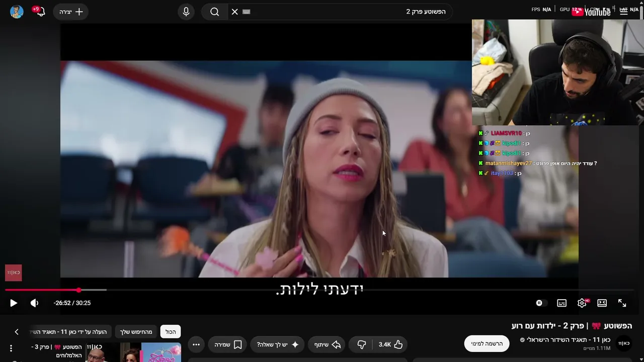The width and height of the screenshot is (644, 362).
Task: Open suggested video title הפשוטע פרק 3
Action: pos(56,351)
